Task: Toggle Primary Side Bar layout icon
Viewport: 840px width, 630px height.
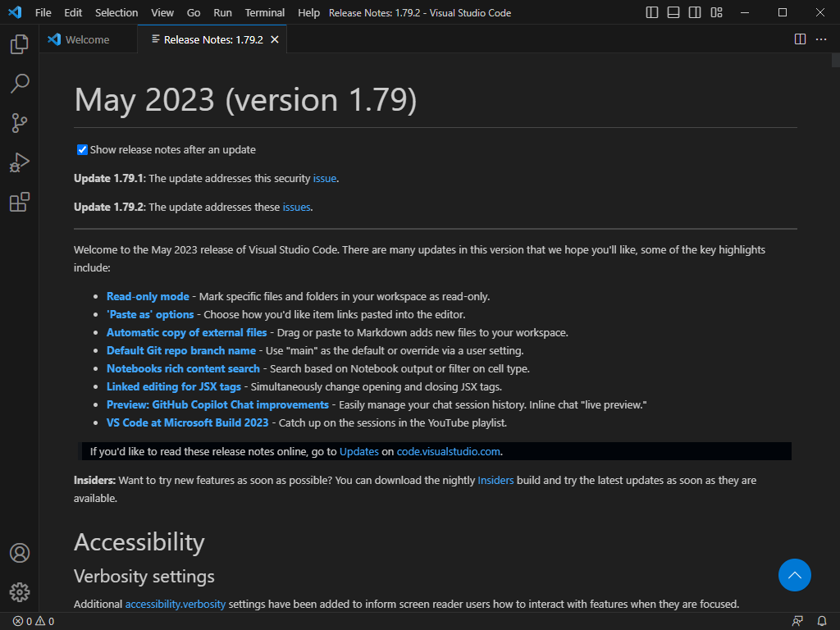Action: (652, 12)
